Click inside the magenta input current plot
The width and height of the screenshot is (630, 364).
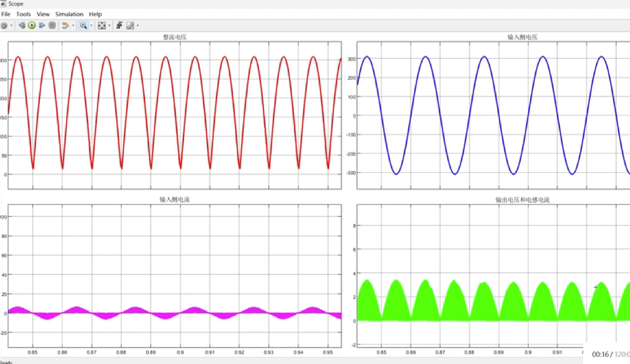pos(175,276)
